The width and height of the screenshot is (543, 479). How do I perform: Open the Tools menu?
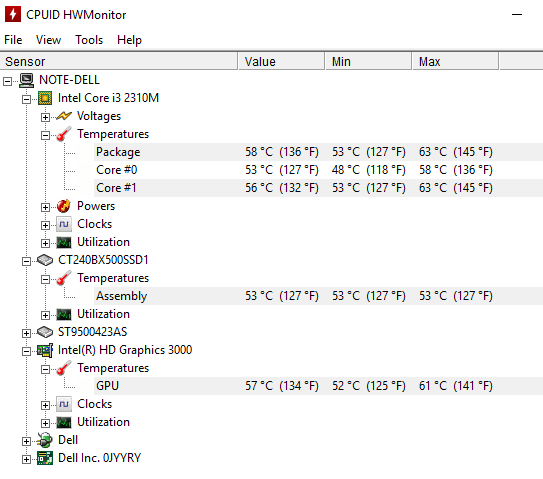89,40
